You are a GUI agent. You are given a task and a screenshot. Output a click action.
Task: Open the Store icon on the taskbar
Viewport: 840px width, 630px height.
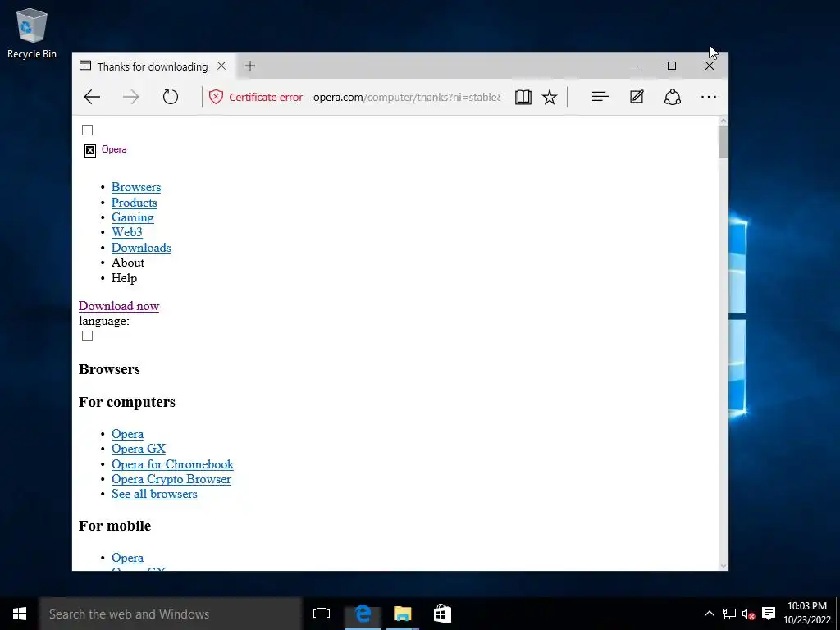[442, 614]
